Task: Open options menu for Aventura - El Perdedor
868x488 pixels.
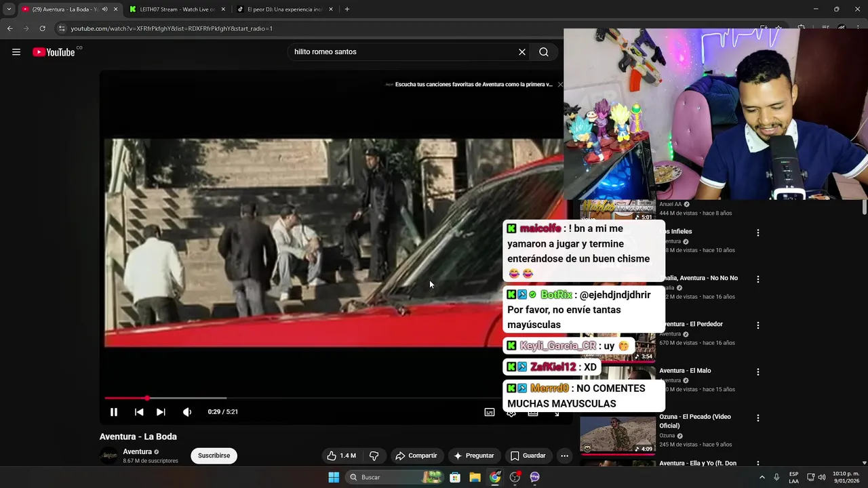Action: coord(757,325)
